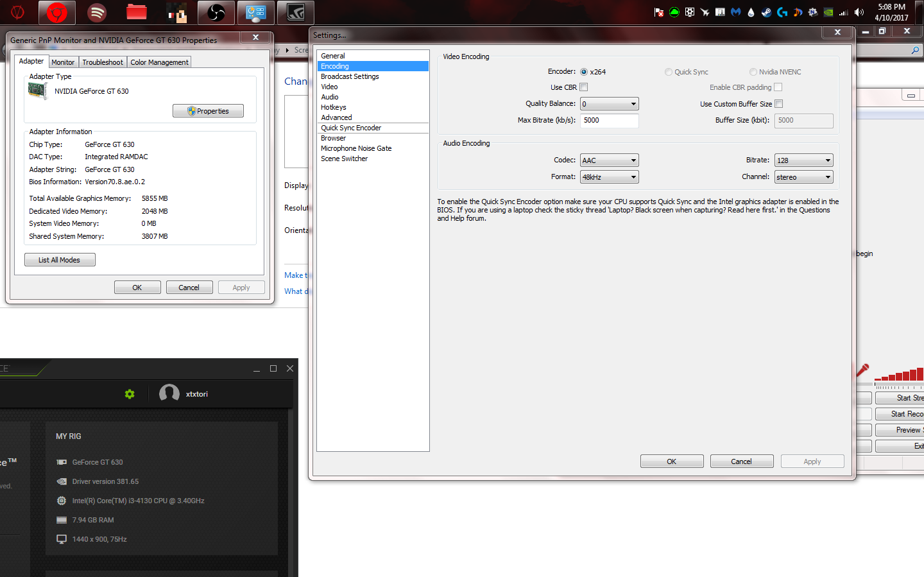This screenshot has width=924, height=577.
Task: Click the GPU card icon beside GeForce GT 630
Action: pos(62,462)
